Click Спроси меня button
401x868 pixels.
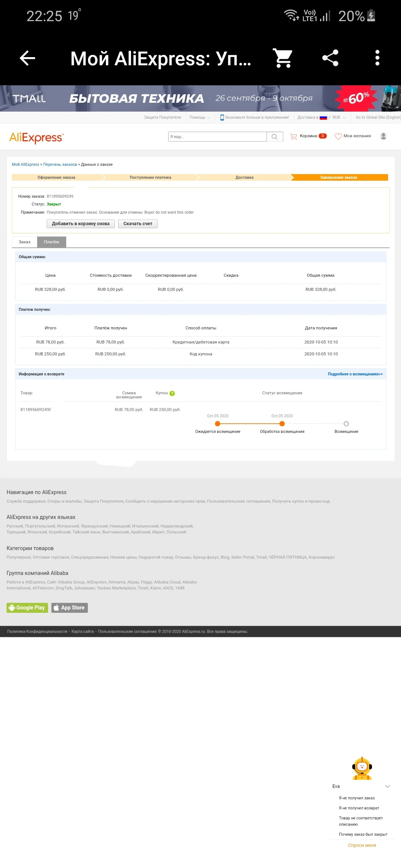(362, 845)
